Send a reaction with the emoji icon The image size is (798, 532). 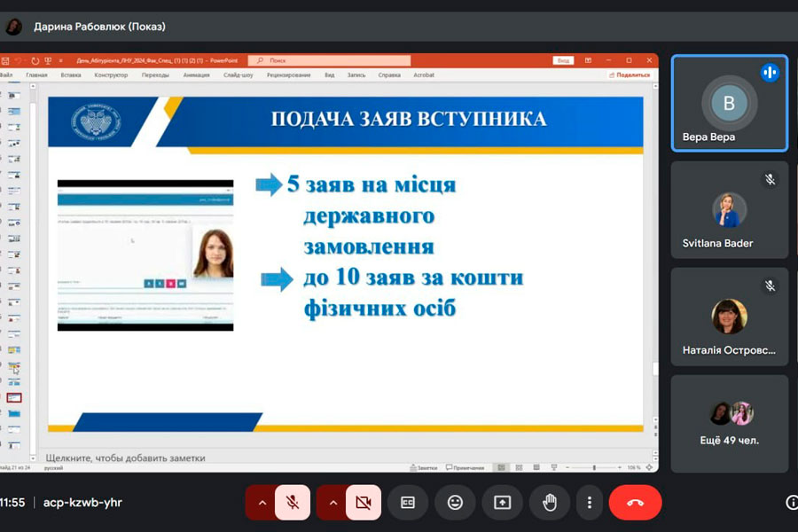[x=455, y=503]
